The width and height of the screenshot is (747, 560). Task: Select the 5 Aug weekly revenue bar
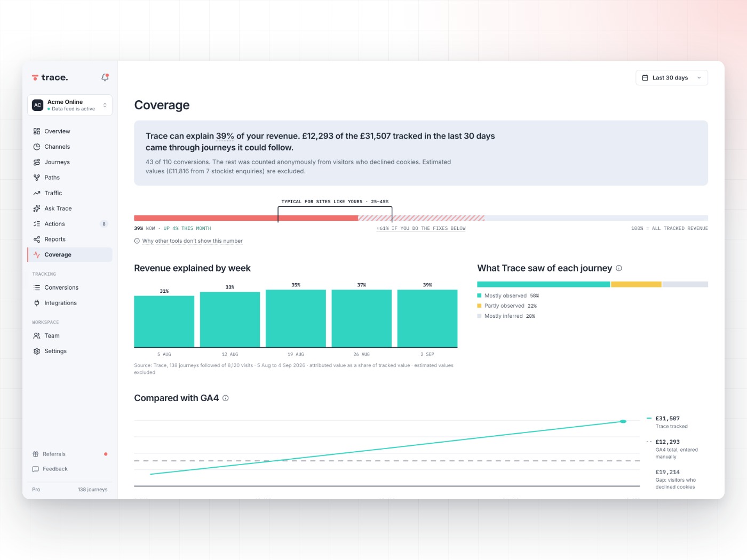[164, 322]
